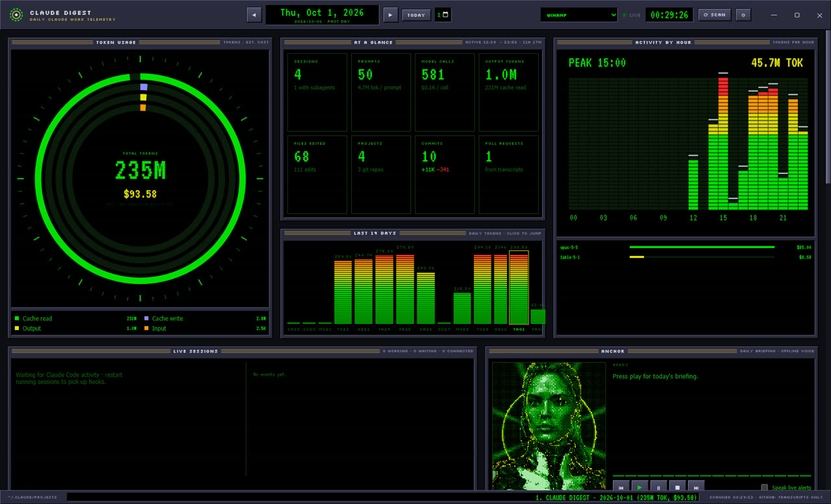Click the PEAK 15:00 label
The image size is (831, 504).
click(x=597, y=63)
